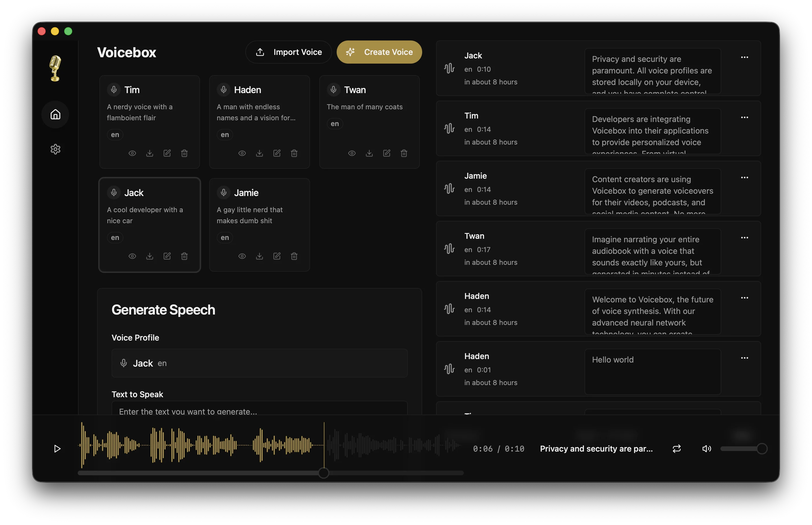Download the Jamie voice profile
The width and height of the screenshot is (812, 525).
259,256
